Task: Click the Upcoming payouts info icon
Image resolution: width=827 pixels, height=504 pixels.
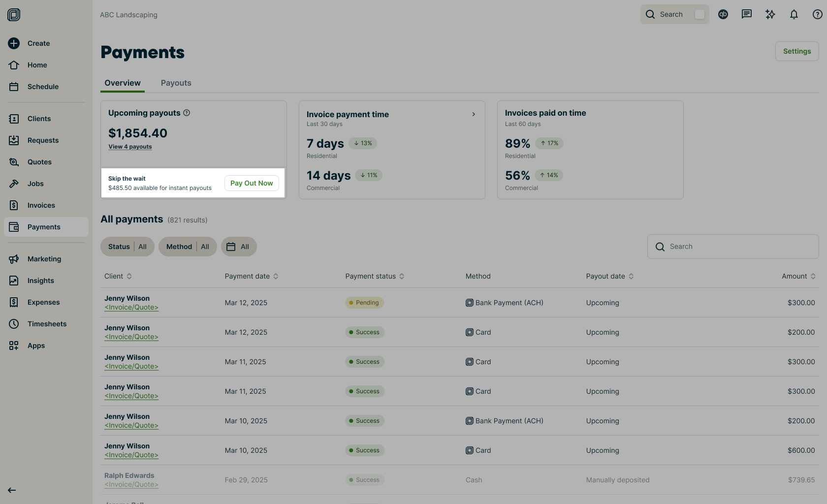Action: pos(187,113)
